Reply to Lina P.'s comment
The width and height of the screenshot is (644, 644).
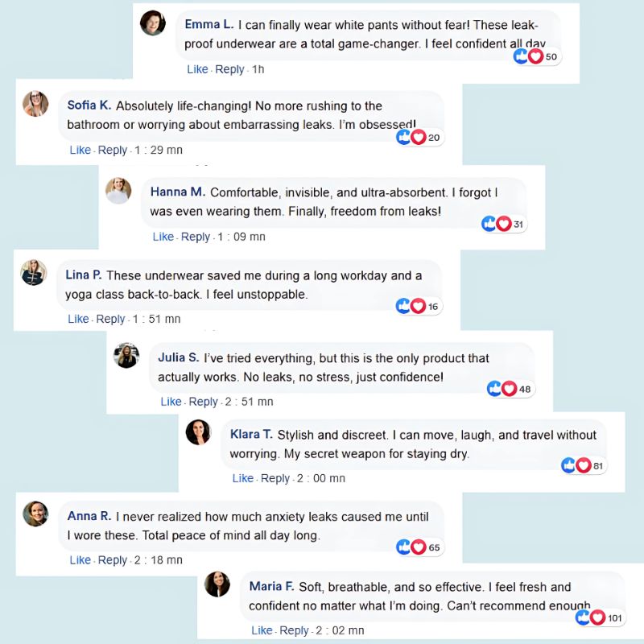click(110, 319)
